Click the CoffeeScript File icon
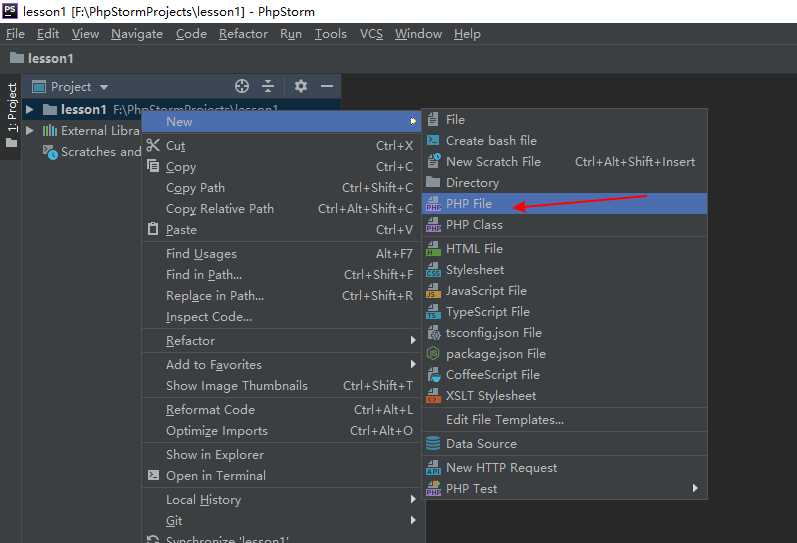The height and width of the screenshot is (543, 797). tap(433, 375)
